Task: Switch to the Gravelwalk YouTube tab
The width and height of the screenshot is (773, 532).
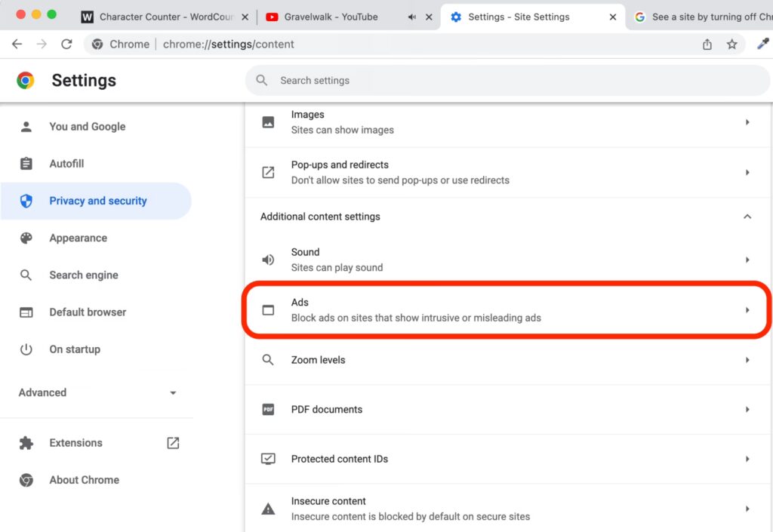Action: point(331,17)
